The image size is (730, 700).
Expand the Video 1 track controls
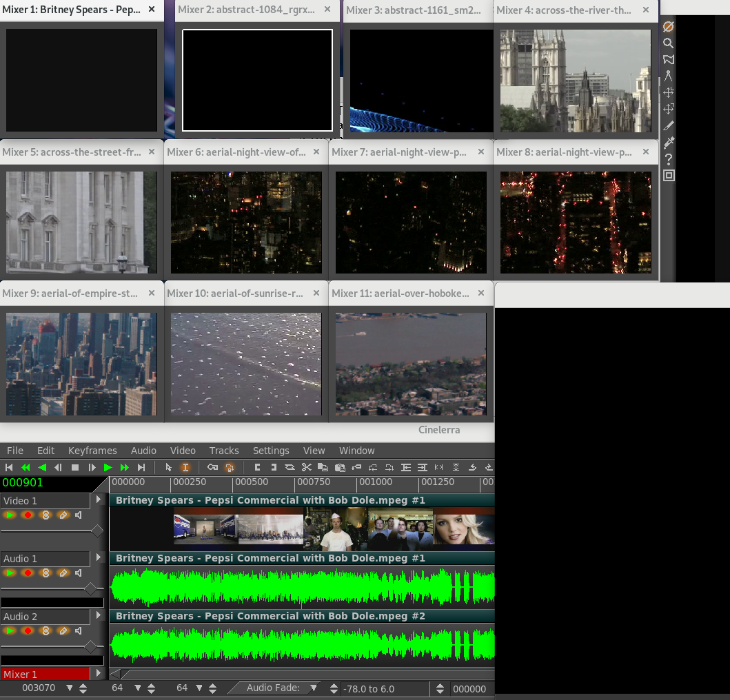pyautogui.click(x=99, y=500)
